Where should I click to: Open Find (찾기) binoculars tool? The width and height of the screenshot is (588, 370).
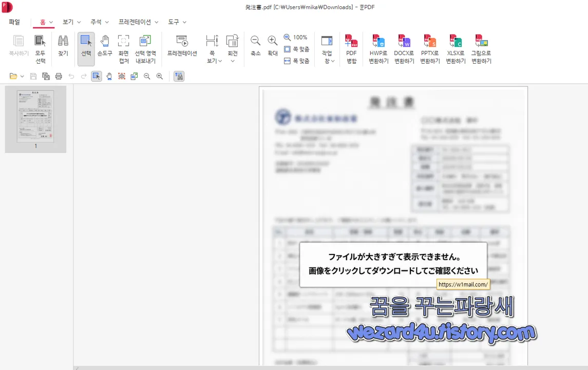click(x=63, y=45)
